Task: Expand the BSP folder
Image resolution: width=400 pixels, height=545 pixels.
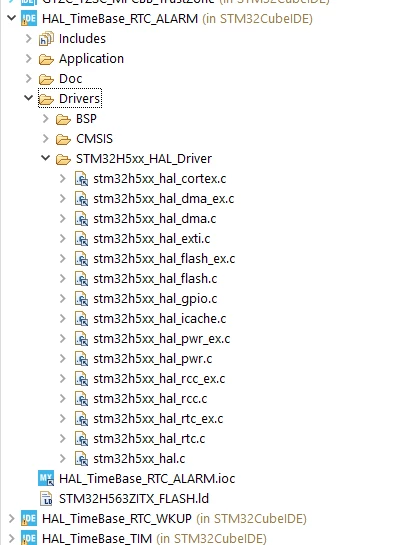Action: coord(46,119)
